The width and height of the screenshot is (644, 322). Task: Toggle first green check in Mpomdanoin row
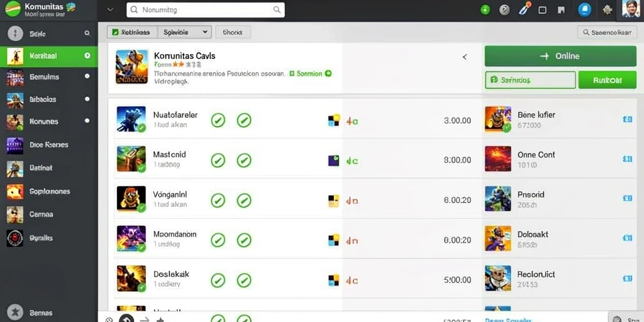coord(218,240)
